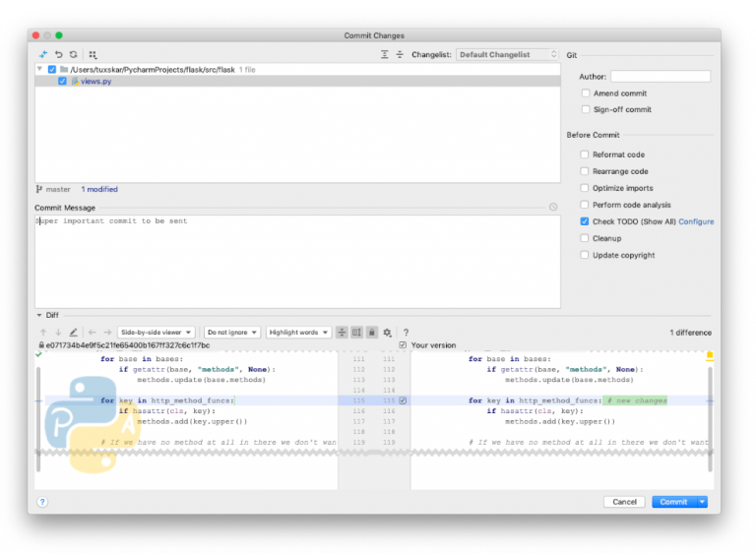Click the Show Diff icon in changes toolbar

click(43, 55)
